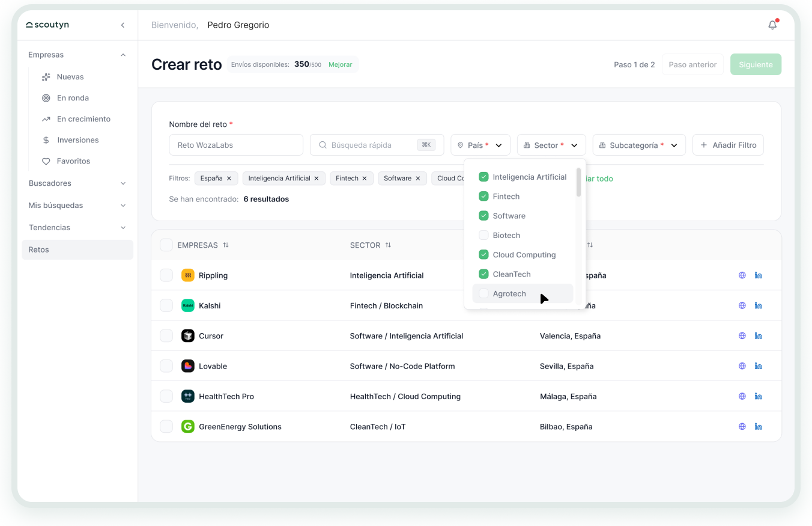
Task: Sort the table by Sector column
Action: click(388, 245)
